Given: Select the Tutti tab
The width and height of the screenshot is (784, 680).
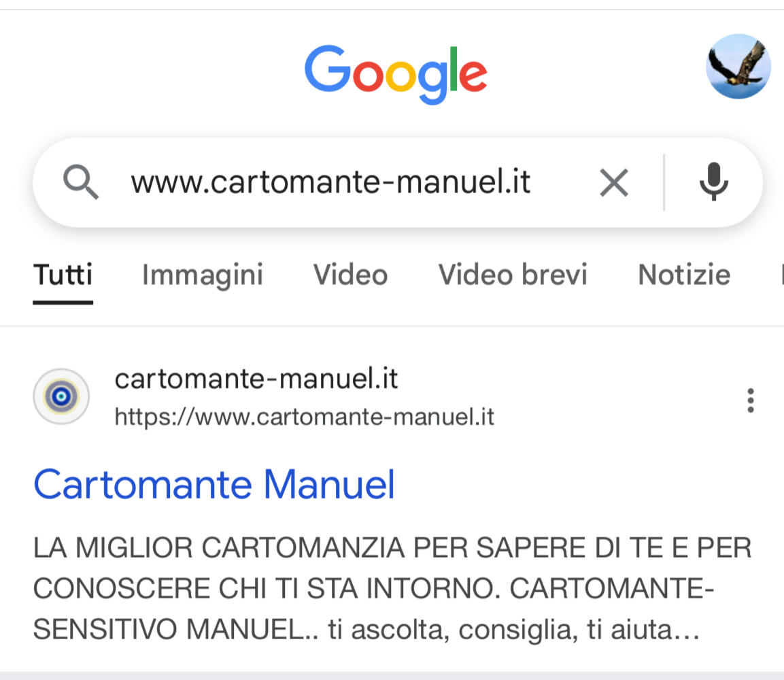Looking at the screenshot, I should pos(63,275).
